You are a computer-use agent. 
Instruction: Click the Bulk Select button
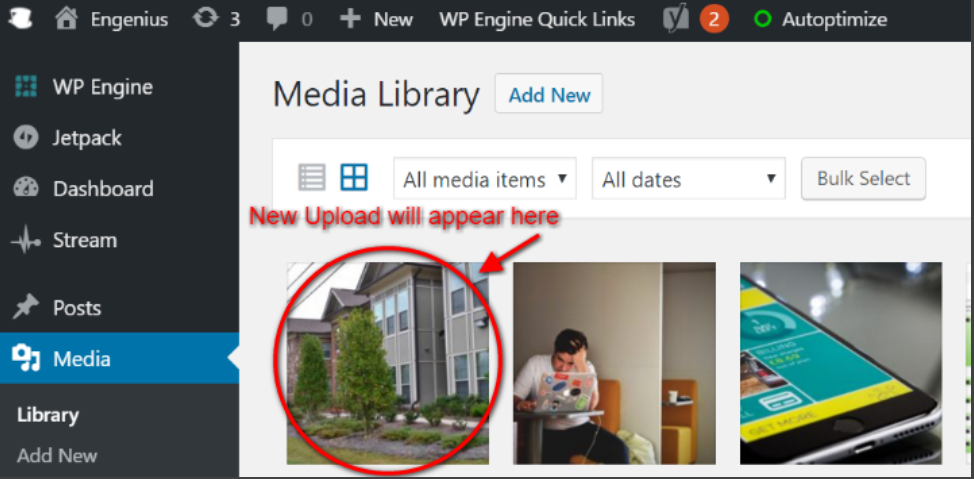pos(863,179)
